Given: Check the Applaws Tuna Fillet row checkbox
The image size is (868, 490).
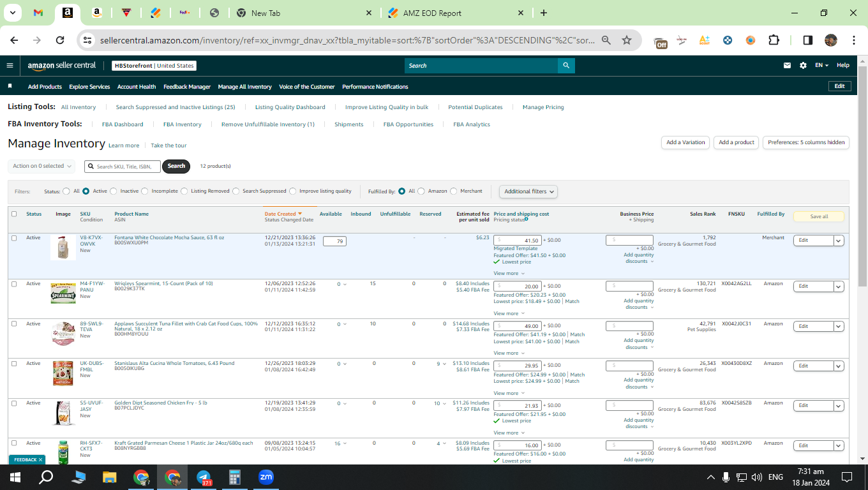Looking at the screenshot, I should pos(14,324).
